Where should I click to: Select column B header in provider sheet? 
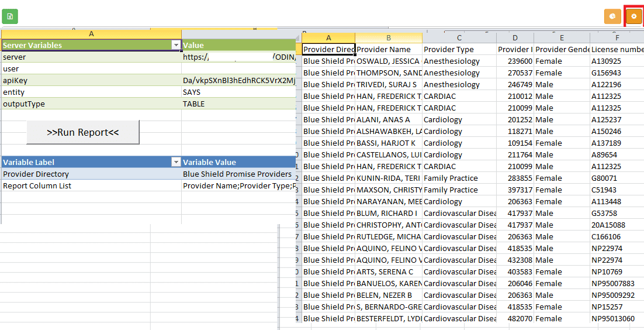point(389,38)
